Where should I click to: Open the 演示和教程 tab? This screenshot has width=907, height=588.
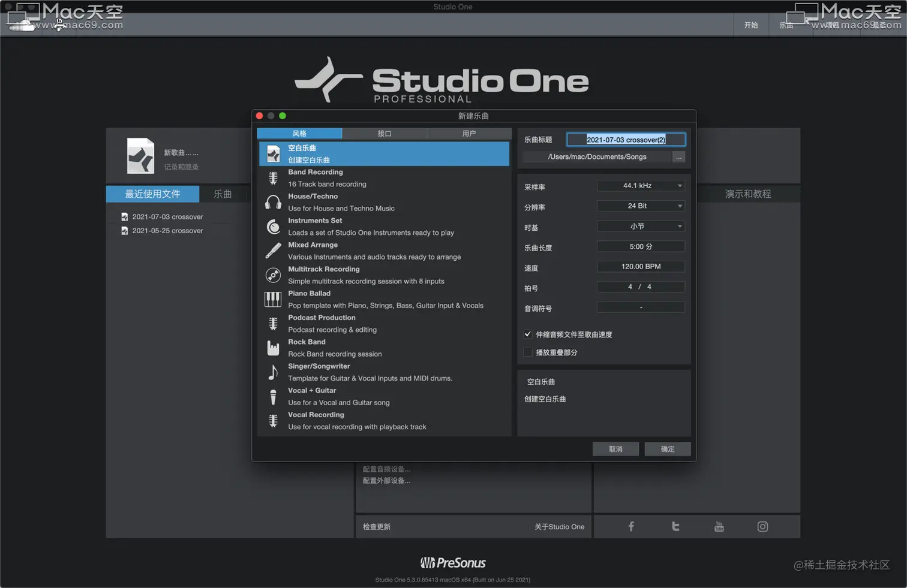tap(748, 194)
